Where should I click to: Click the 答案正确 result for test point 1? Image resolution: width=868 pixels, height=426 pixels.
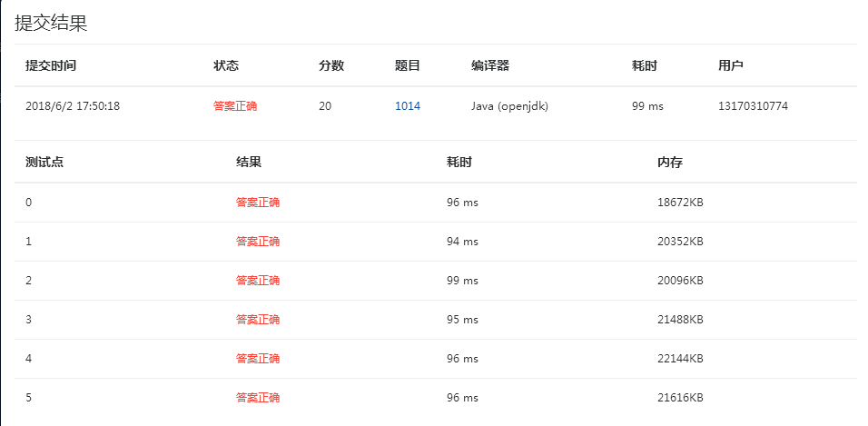tap(258, 242)
